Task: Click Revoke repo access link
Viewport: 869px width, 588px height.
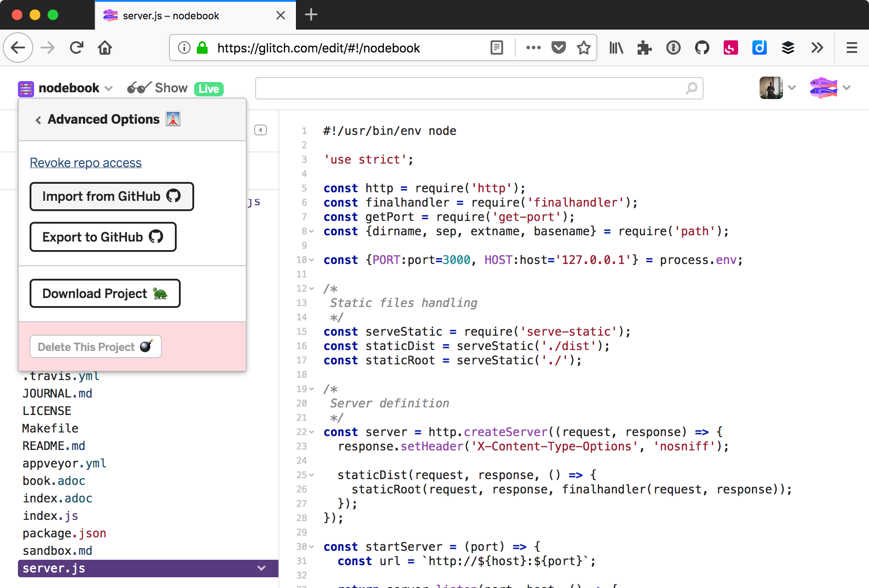Action: 86,162
